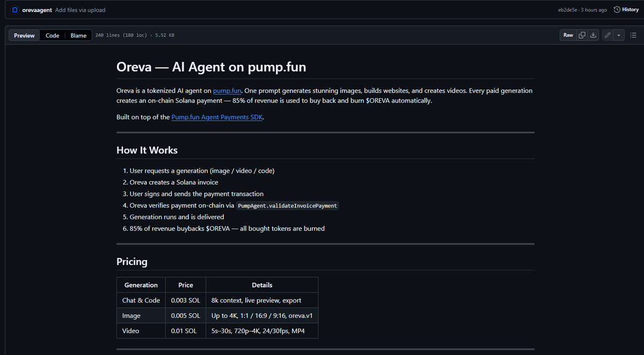The width and height of the screenshot is (644, 355).
Task: Switch to the Blame tab
Action: [78, 35]
